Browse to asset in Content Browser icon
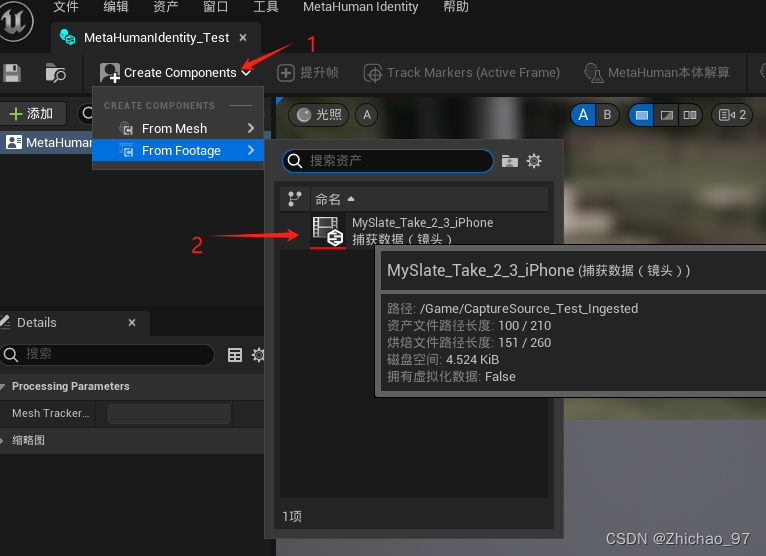This screenshot has height=556, width=766. coord(55,73)
